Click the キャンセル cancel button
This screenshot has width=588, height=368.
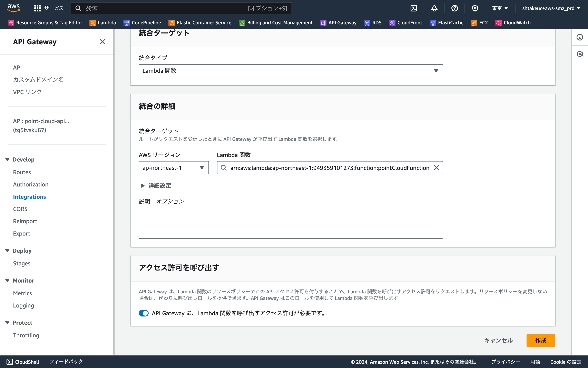click(x=498, y=340)
